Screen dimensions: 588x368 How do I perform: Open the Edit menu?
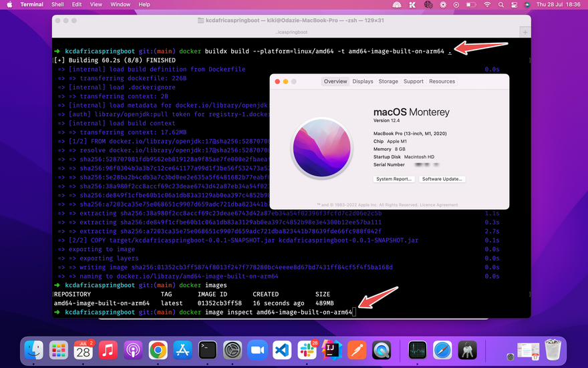click(77, 5)
